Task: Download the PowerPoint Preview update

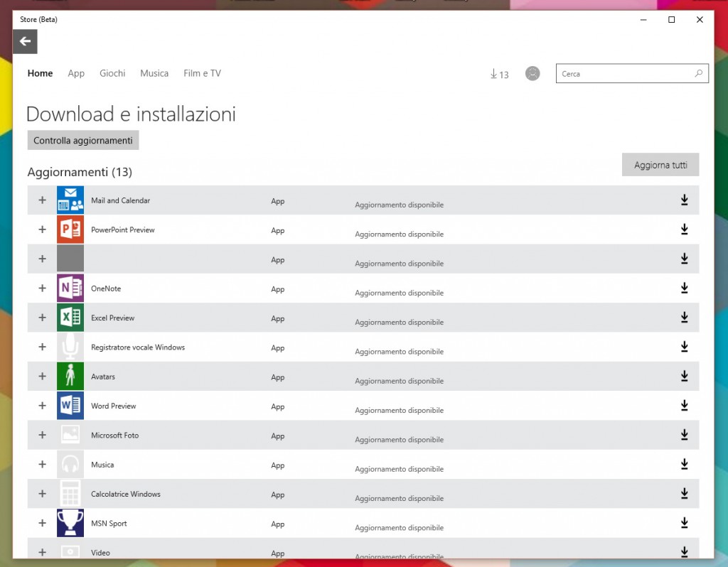Action: (x=685, y=229)
